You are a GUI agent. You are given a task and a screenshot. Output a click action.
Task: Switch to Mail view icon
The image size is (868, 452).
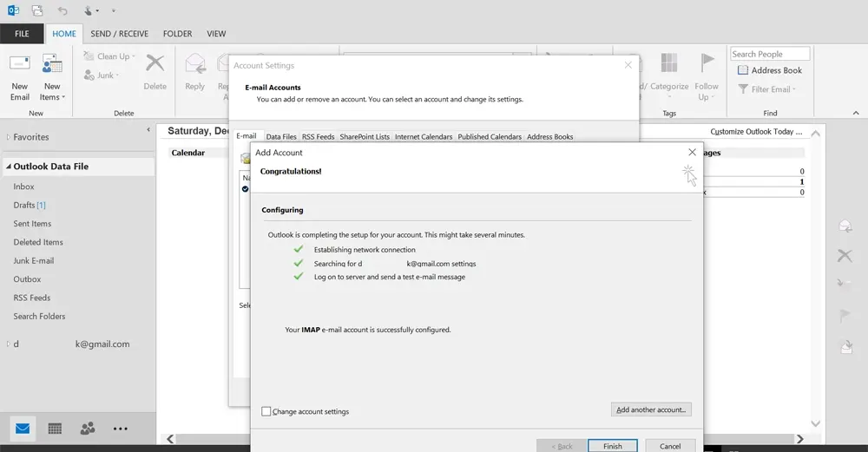pyautogui.click(x=23, y=429)
